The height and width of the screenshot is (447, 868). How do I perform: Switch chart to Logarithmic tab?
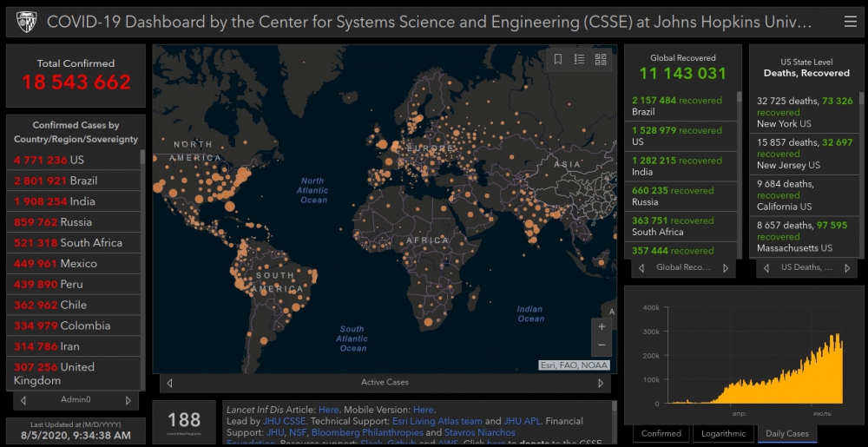(723, 433)
